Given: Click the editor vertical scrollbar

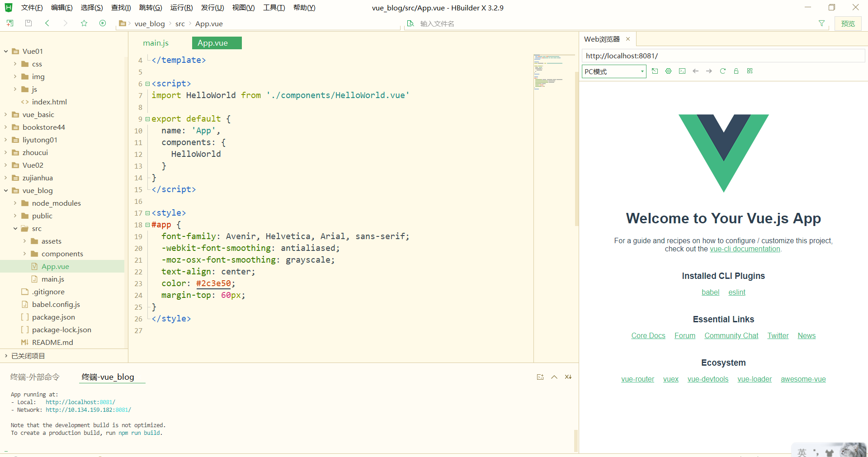Looking at the screenshot, I should coord(576,149).
